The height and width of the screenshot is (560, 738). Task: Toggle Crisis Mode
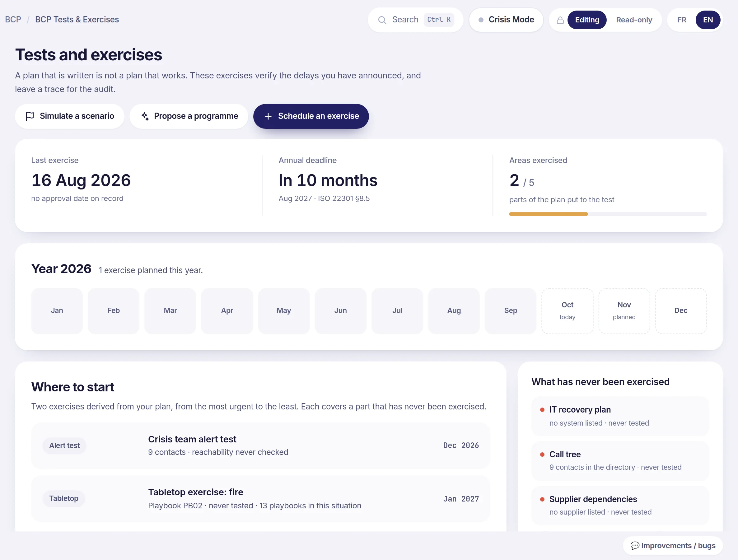click(506, 20)
